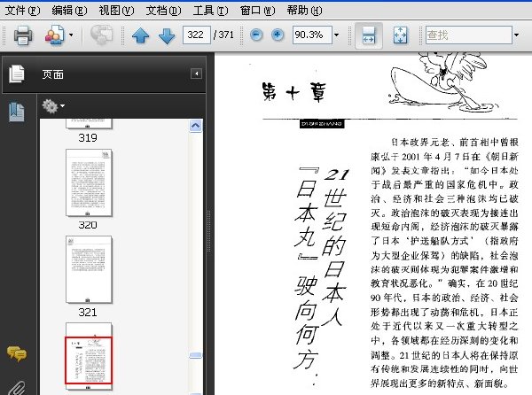
Task: Expand the collaboration icon dropdown arrow
Action: point(71,35)
